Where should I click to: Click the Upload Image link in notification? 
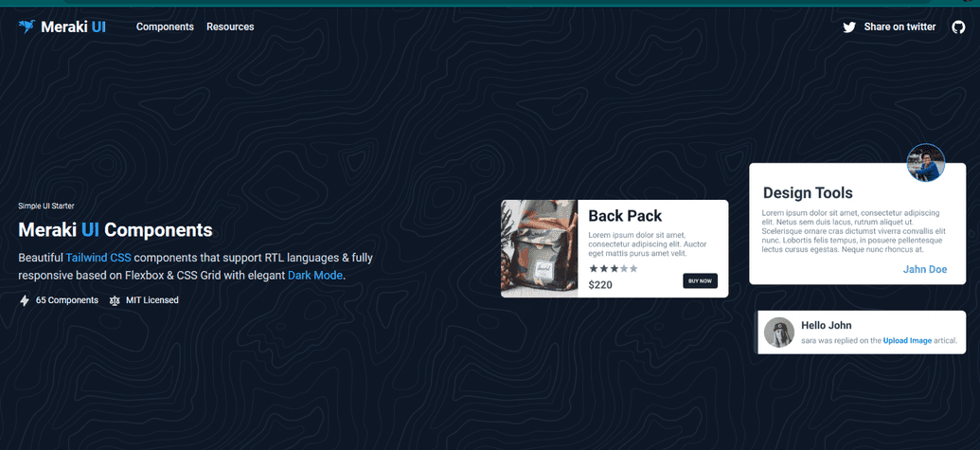click(x=907, y=341)
